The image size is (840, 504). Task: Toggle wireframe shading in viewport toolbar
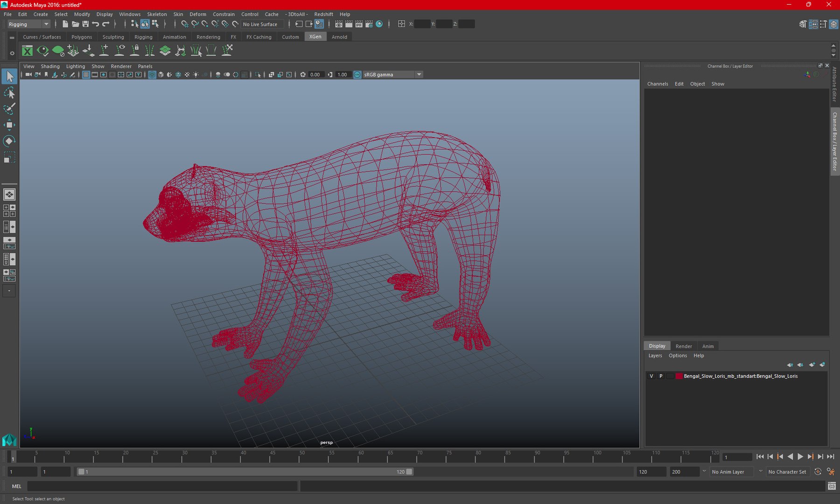[x=152, y=75]
